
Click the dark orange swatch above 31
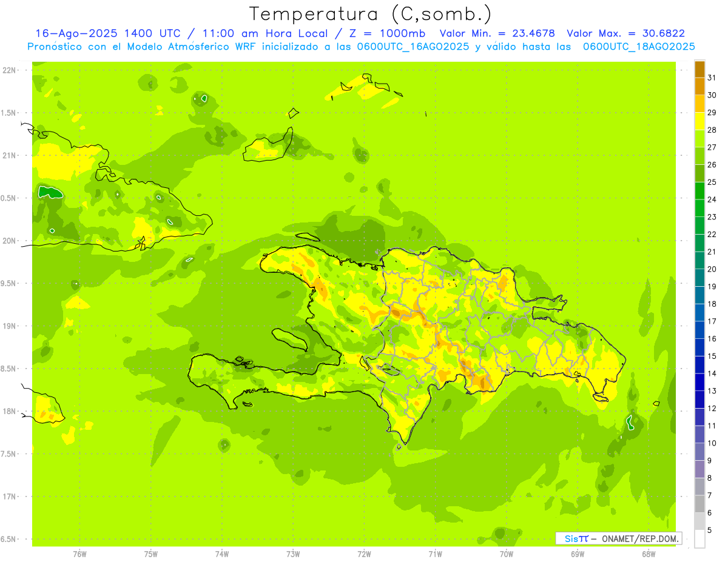[x=699, y=69]
